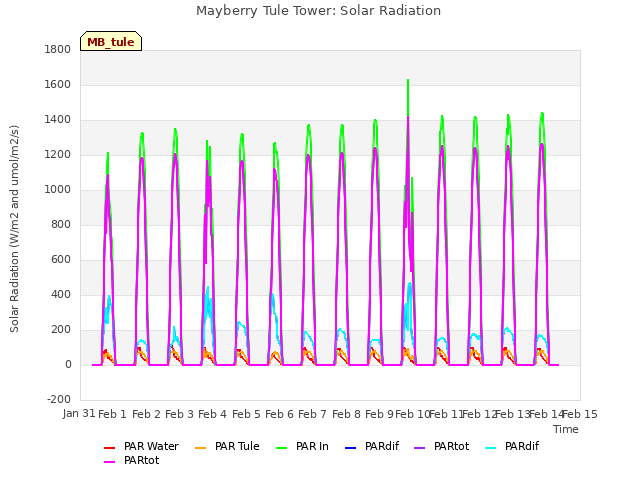Click the 'Feb 15' x-axis date label
The height and width of the screenshot is (480, 640).
tap(580, 414)
